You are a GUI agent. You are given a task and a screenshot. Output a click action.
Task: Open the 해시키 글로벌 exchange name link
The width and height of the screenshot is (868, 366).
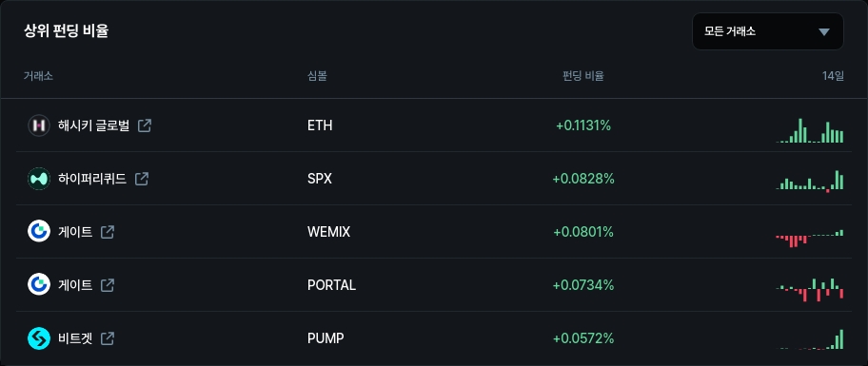click(x=93, y=125)
